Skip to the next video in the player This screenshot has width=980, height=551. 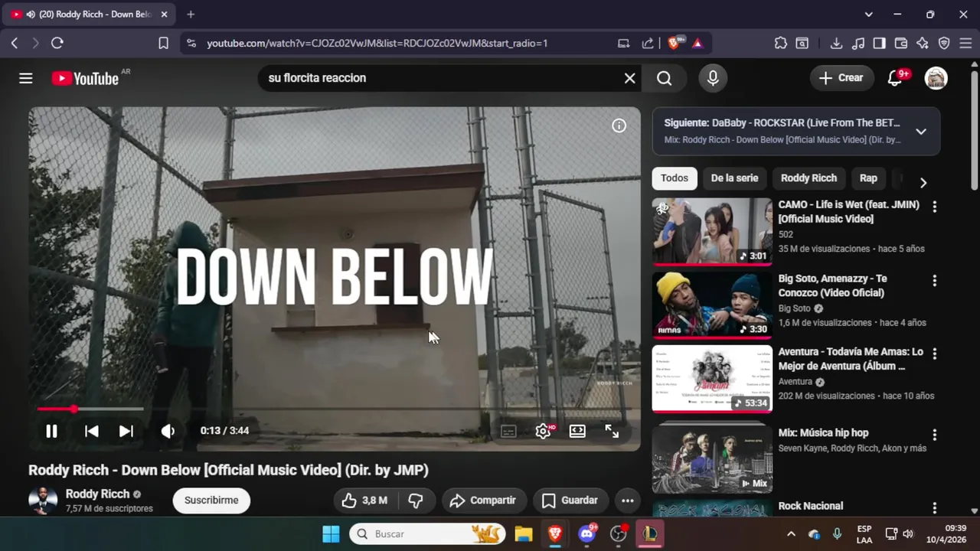(x=126, y=431)
